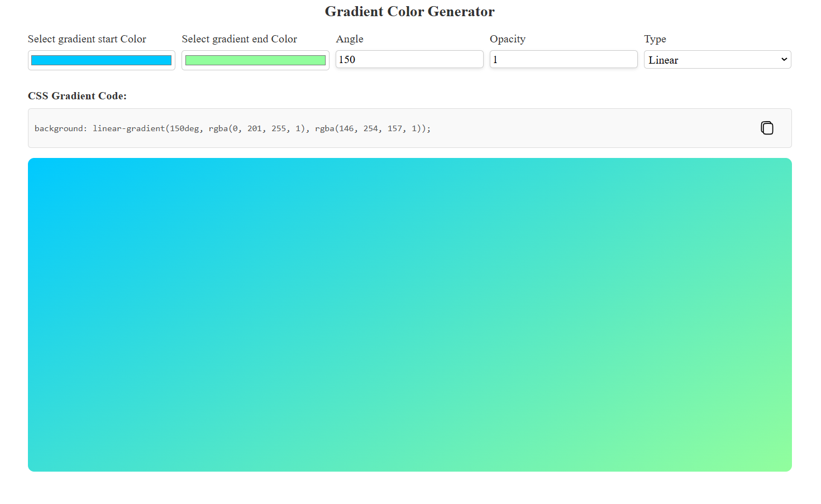This screenshot has height=504, width=821.
Task: Open the Type dropdown set to Linear
Action: pos(718,60)
